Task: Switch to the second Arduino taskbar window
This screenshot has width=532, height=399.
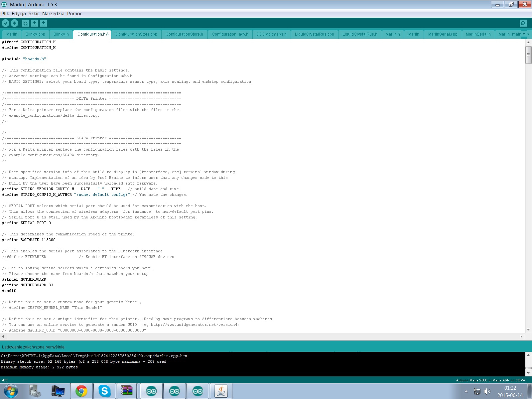Action: click(175, 391)
